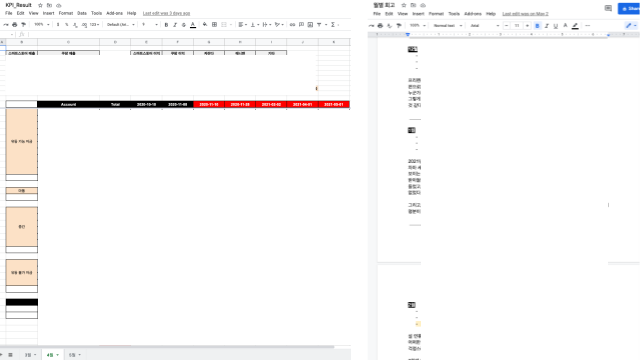Open Sheets Add-ons menu

coord(114,13)
